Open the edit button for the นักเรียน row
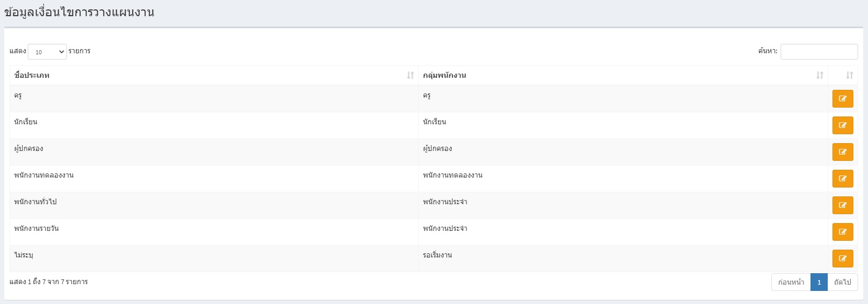Viewport: 868px width, 304px height. pyautogui.click(x=842, y=125)
